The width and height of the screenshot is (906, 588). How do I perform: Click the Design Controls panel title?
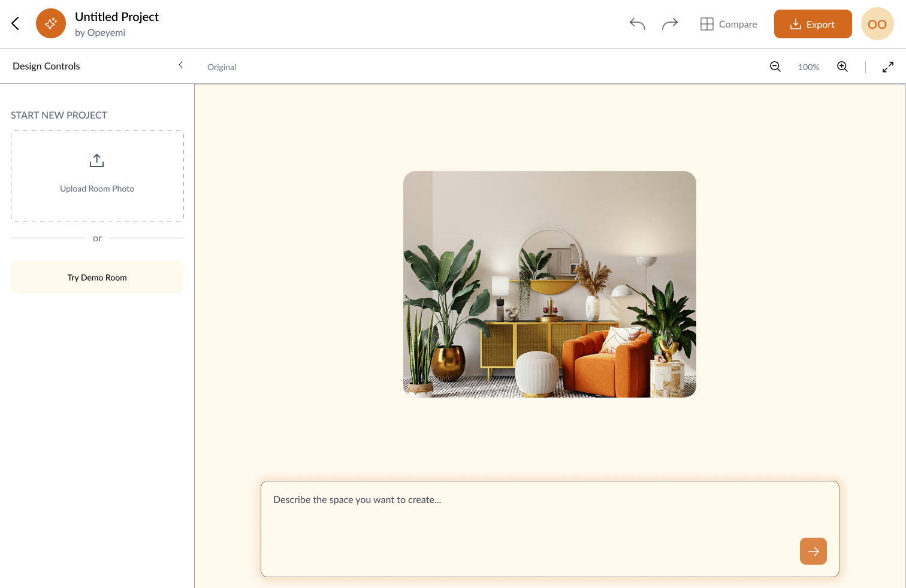46,66
